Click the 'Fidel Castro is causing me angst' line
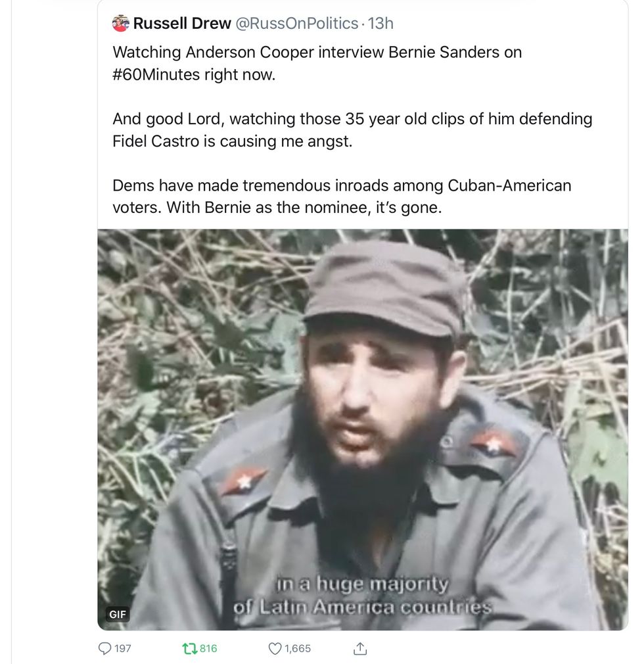The height and width of the screenshot is (664, 644). [x=233, y=141]
